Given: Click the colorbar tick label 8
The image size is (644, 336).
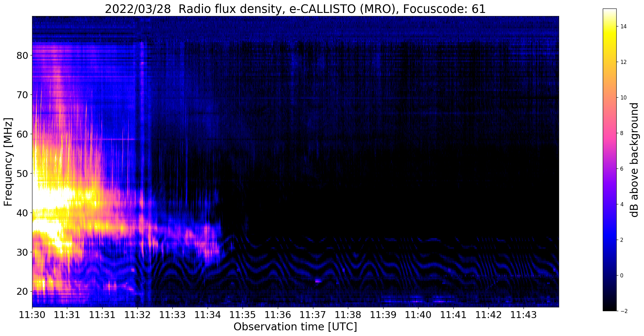Looking at the screenshot, I should coord(621,133).
